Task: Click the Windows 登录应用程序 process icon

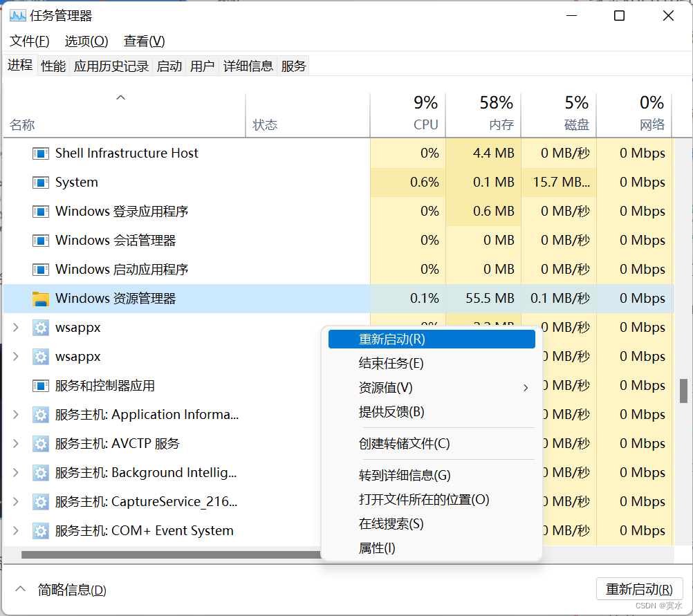Action: pos(41,212)
